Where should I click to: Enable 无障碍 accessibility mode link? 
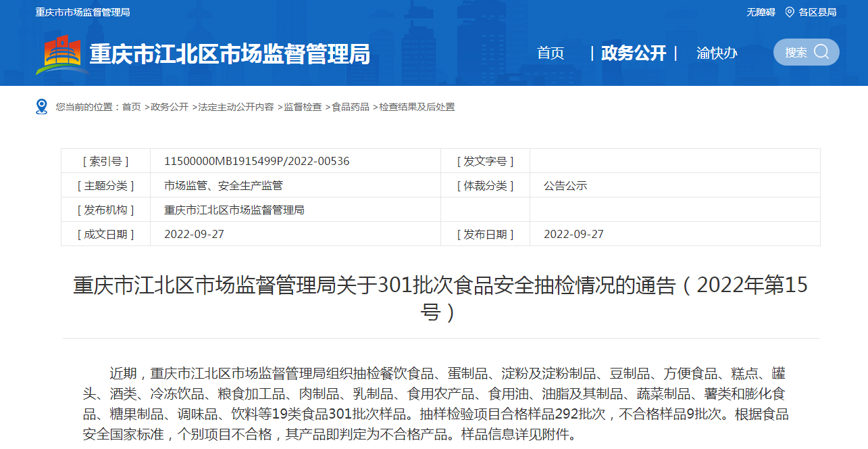(x=761, y=12)
